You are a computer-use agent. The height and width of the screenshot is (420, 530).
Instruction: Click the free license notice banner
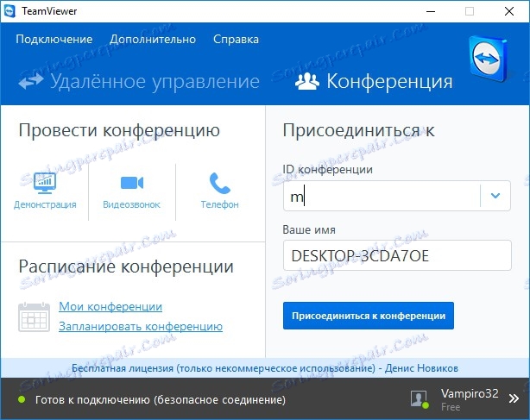[x=265, y=368]
